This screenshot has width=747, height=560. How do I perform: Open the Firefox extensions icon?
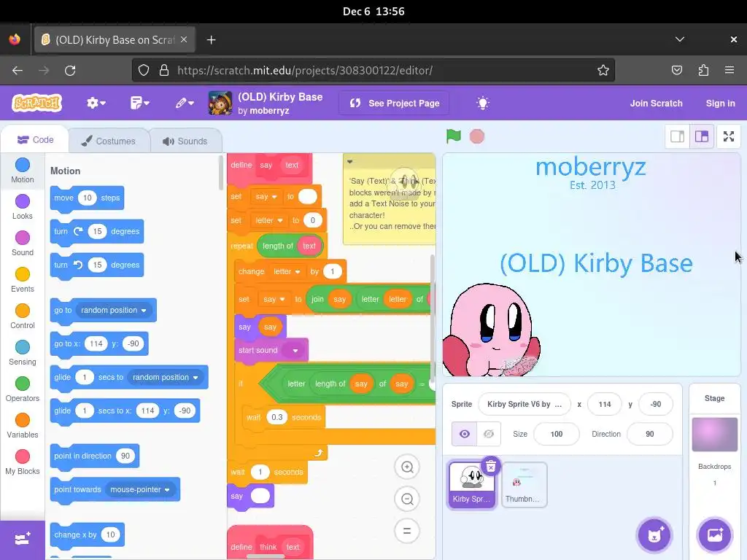click(x=703, y=71)
